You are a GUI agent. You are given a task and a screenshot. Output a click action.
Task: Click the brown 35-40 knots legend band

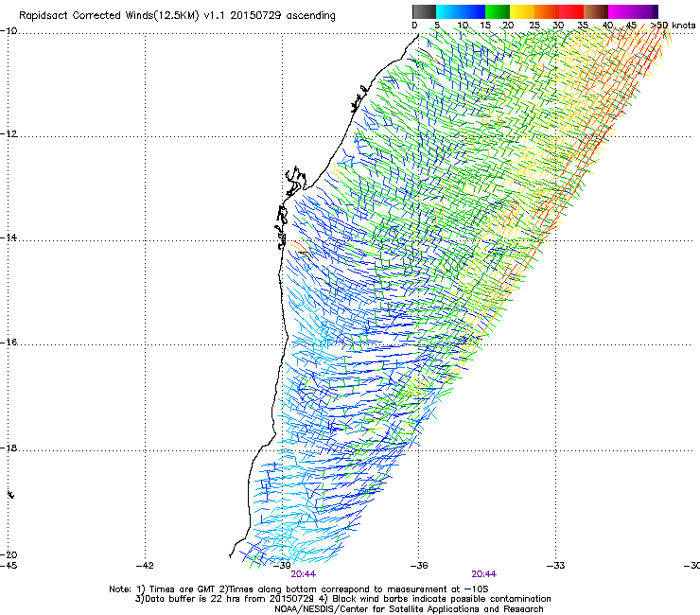click(x=596, y=11)
